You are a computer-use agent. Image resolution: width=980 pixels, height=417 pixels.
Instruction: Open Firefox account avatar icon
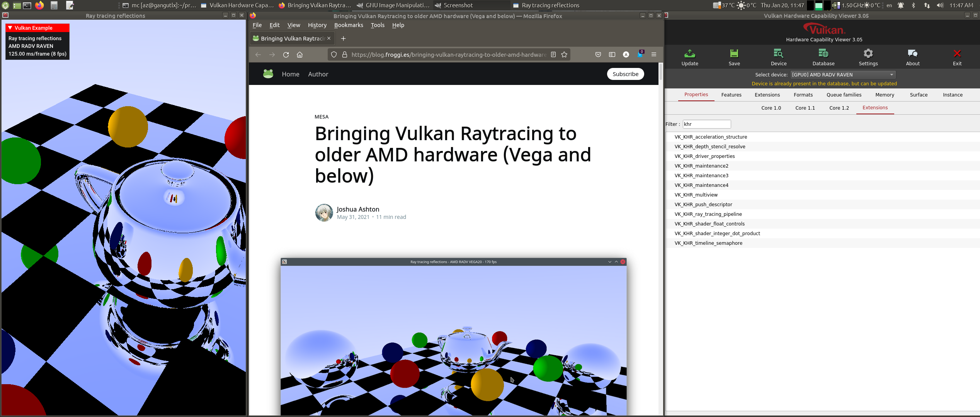[x=626, y=54]
